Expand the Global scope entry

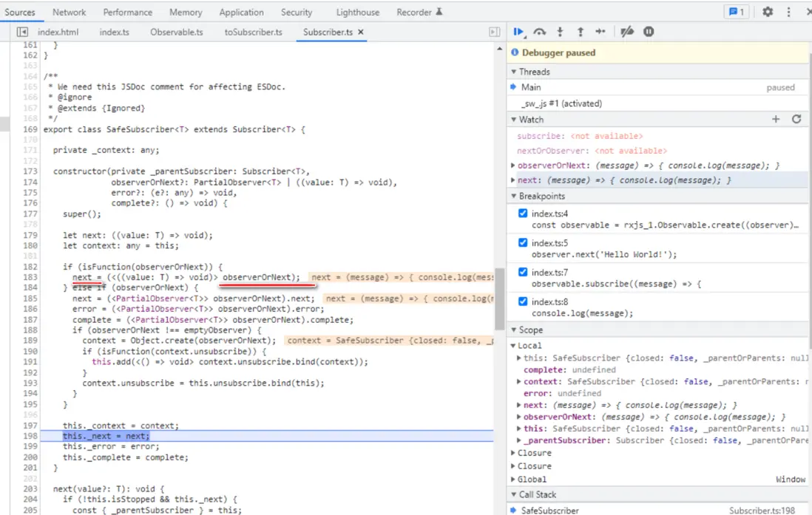[x=532, y=479]
